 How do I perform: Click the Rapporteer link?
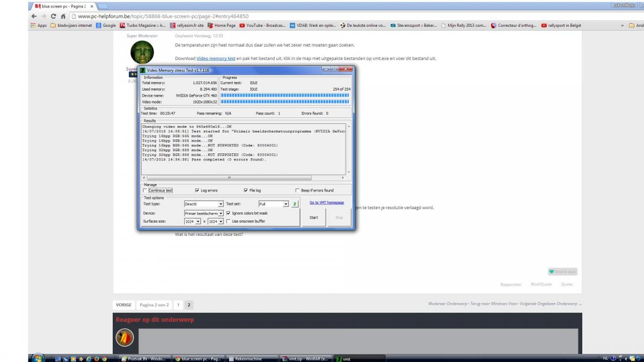click(x=510, y=284)
